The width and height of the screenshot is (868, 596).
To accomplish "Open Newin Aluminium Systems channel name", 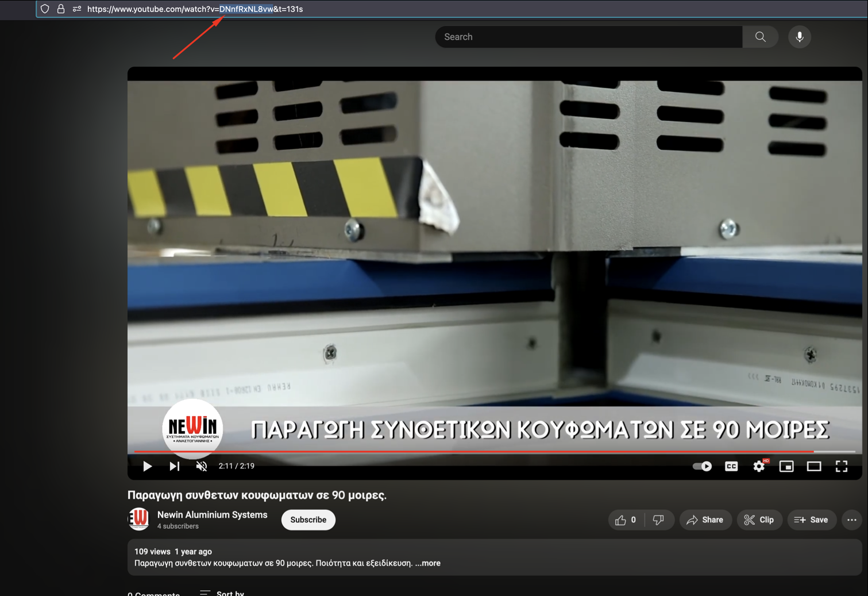I will 213,515.
